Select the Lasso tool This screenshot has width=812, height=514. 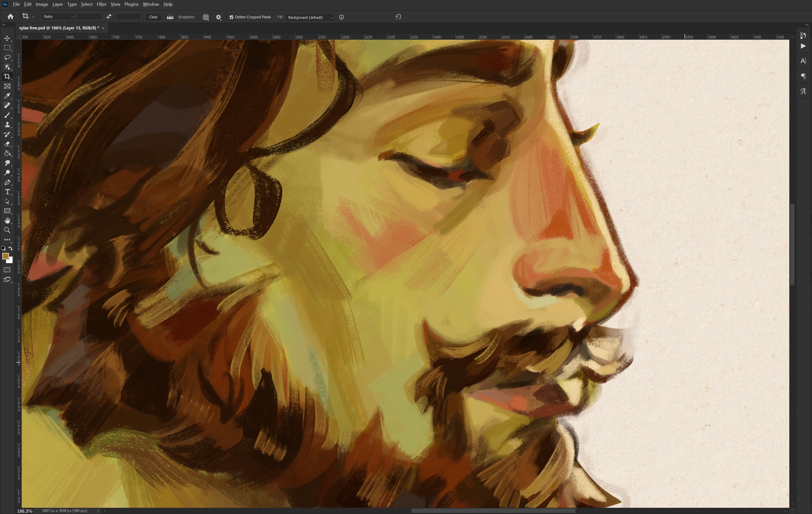point(7,57)
